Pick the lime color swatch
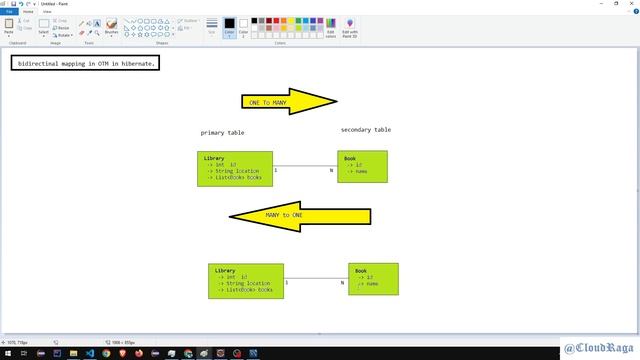This screenshot has width=640, height=360. click(x=298, y=28)
